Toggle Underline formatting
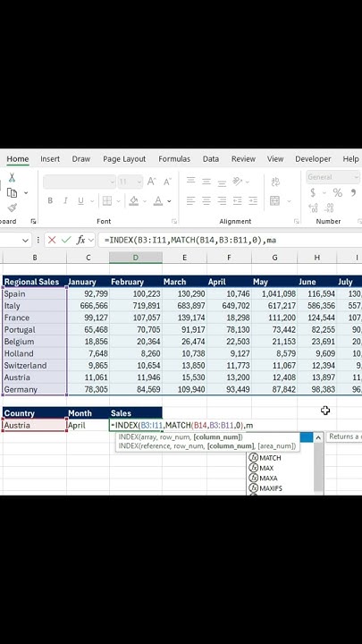The image size is (362, 644). pyautogui.click(x=80, y=201)
